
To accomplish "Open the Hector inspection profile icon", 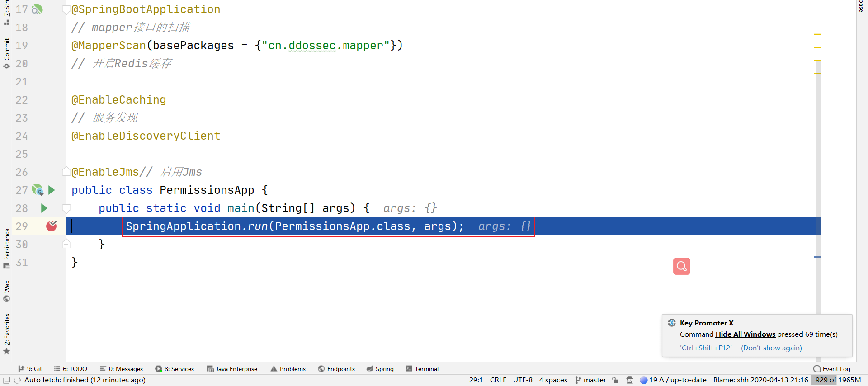I will (630, 380).
